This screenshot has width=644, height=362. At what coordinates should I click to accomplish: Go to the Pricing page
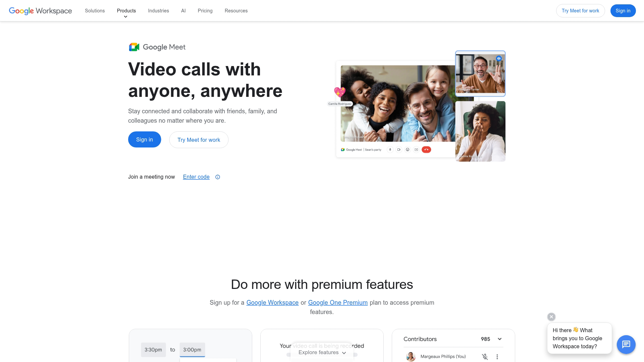[205, 11]
